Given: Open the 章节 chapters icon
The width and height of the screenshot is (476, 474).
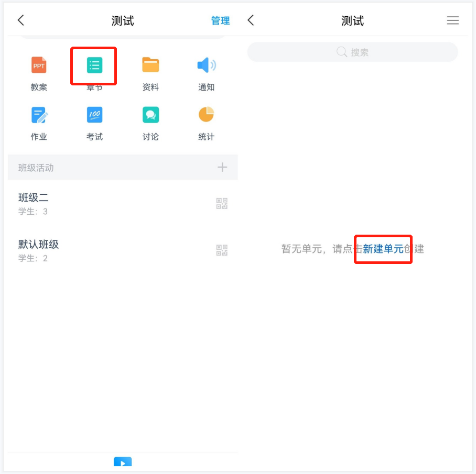Looking at the screenshot, I should 94,65.
